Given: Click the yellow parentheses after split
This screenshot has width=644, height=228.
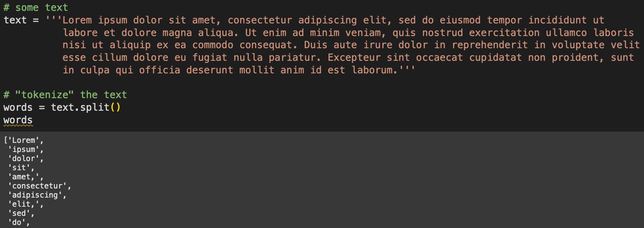Looking at the screenshot, I should tap(115, 107).
